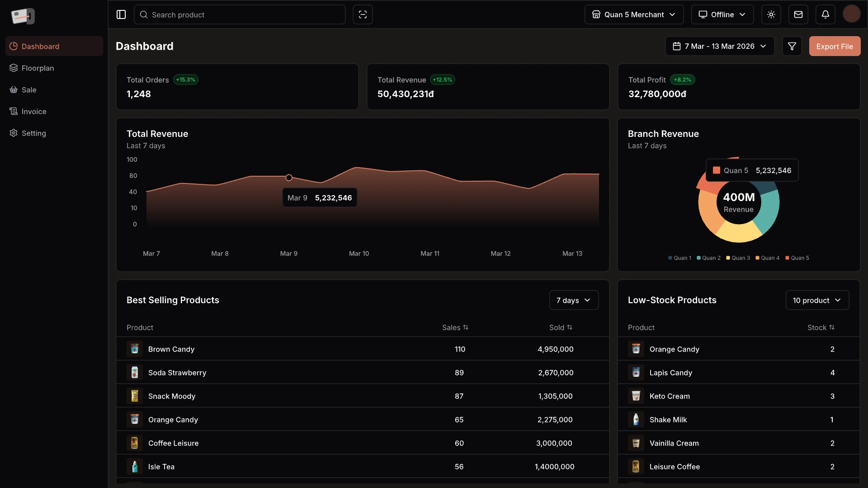
Task: Open the Invoice menu item
Action: [34, 112]
